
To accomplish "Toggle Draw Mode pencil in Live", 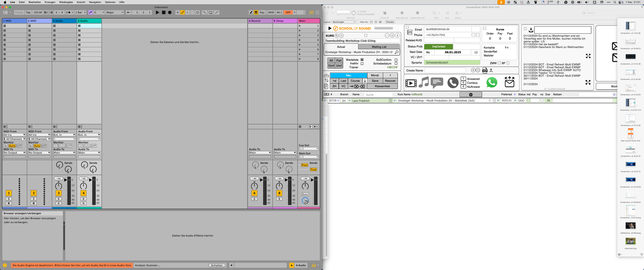I will click(251, 13).
